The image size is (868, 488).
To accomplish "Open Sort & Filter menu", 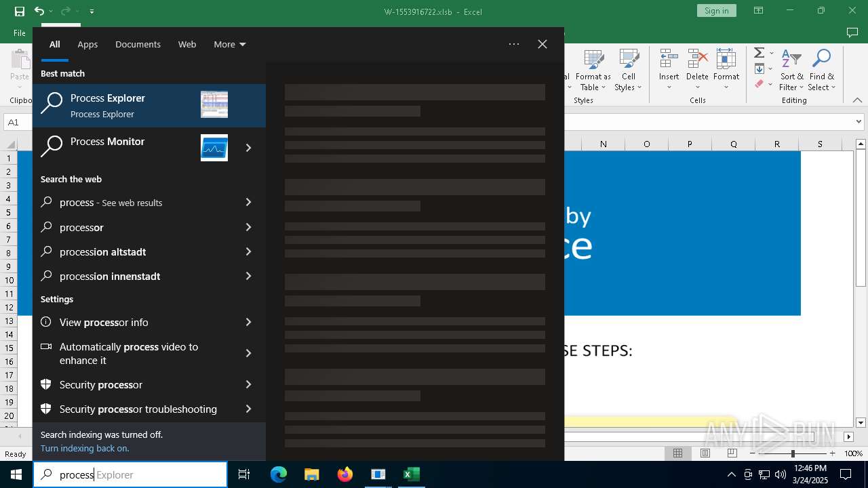I will pyautogui.click(x=791, y=70).
